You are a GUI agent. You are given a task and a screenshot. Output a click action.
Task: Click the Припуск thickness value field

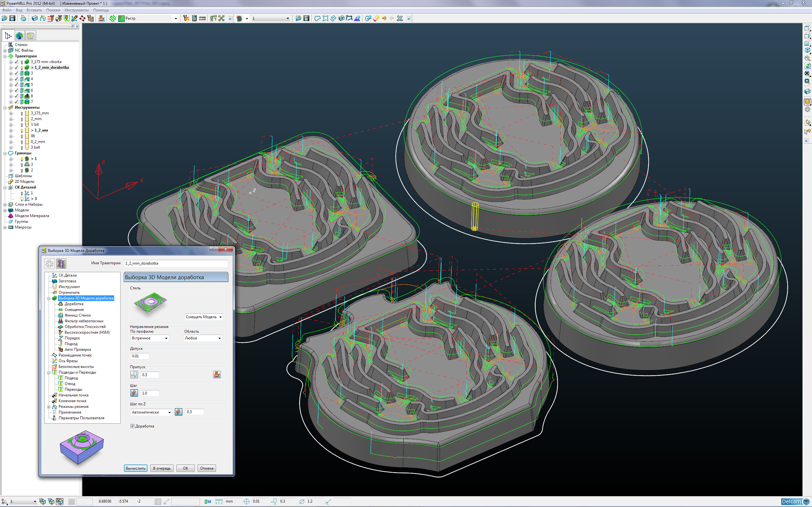coord(150,375)
